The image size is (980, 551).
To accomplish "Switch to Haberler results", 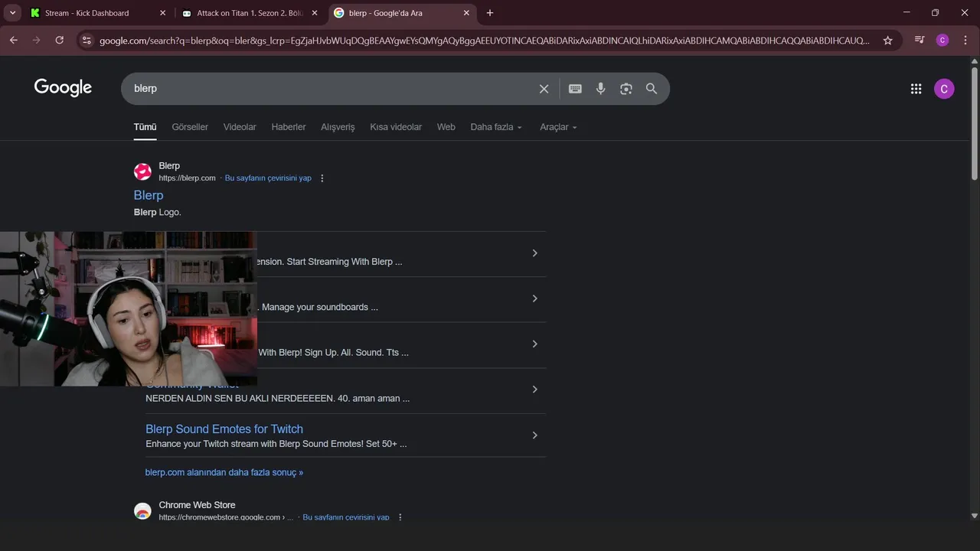I will click(x=289, y=127).
